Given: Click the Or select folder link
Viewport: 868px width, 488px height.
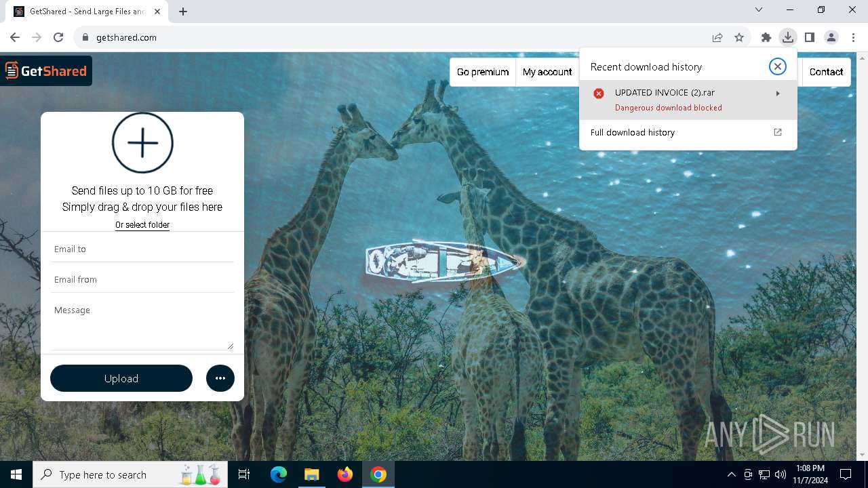Looking at the screenshot, I should point(142,225).
